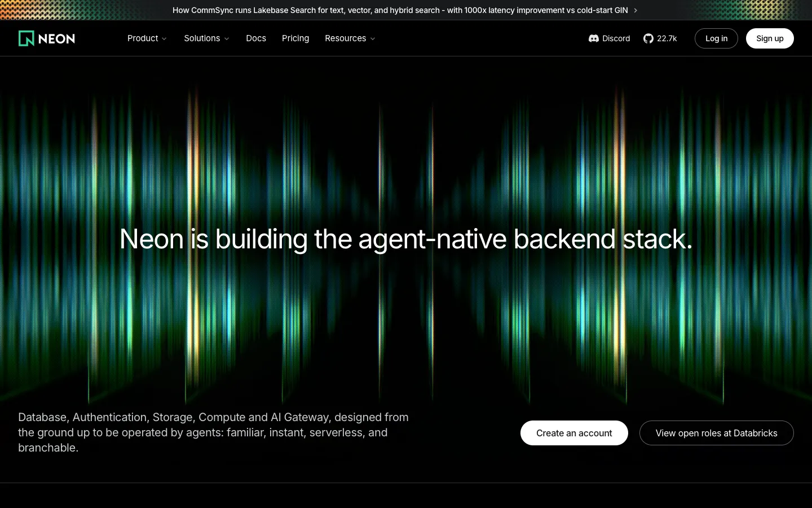Click the GitHub icon in header

coord(648,38)
